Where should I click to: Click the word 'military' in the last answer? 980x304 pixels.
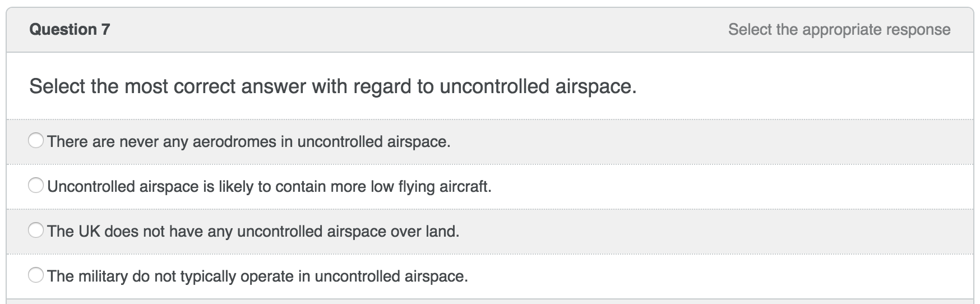(x=103, y=276)
